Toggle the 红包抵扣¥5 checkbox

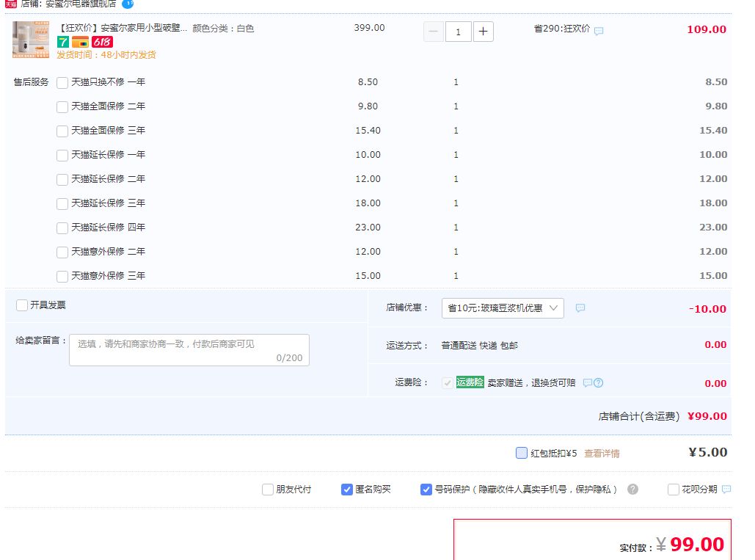tap(522, 453)
